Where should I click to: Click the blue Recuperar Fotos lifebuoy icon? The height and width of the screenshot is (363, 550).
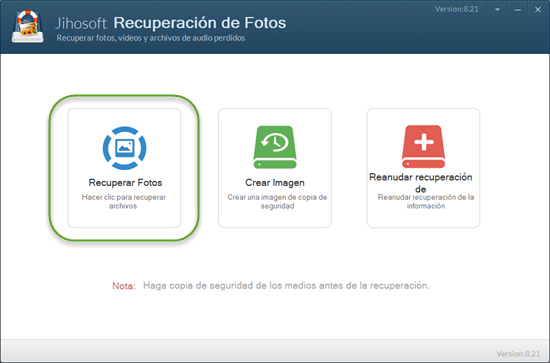[x=125, y=148]
